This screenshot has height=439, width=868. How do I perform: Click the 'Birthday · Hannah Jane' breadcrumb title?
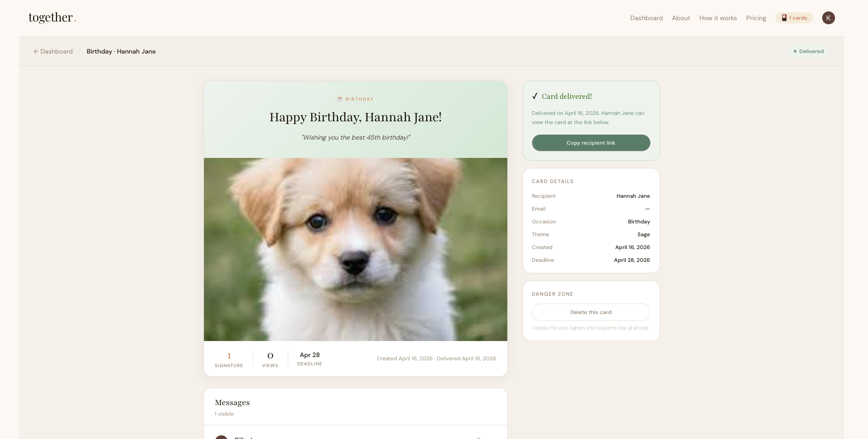[121, 51]
